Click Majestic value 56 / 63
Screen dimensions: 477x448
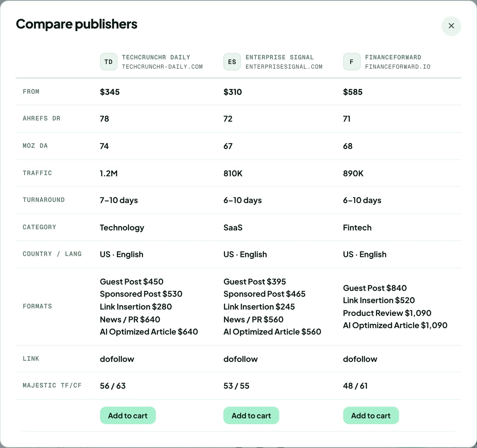click(x=113, y=386)
